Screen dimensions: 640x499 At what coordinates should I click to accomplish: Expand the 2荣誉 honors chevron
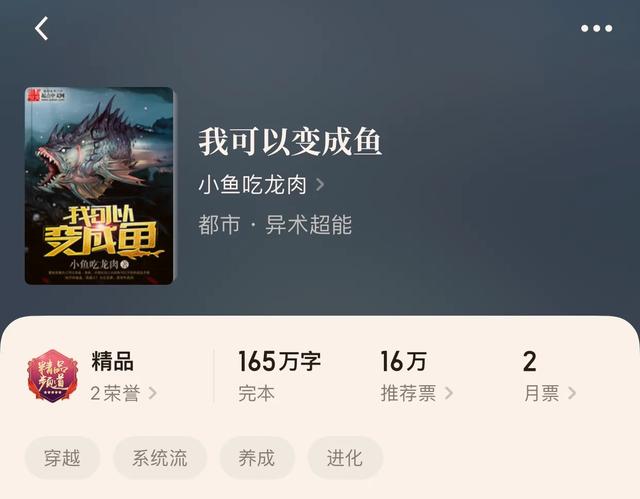pos(153,393)
